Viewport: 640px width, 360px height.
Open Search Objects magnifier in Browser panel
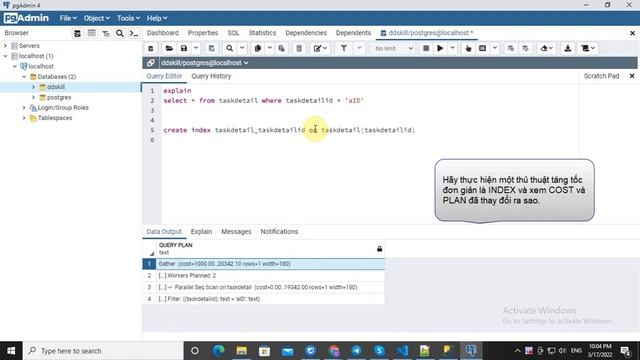tap(120, 33)
